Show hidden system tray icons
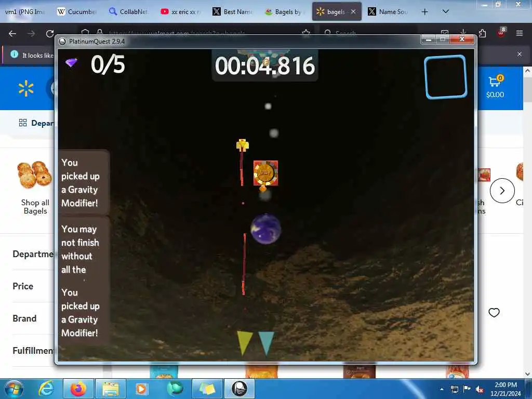532x399 pixels. point(442,389)
